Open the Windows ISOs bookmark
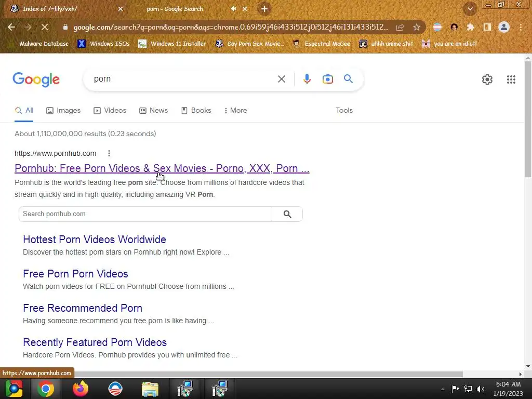Viewport: 532px width, 399px height. pos(103,44)
